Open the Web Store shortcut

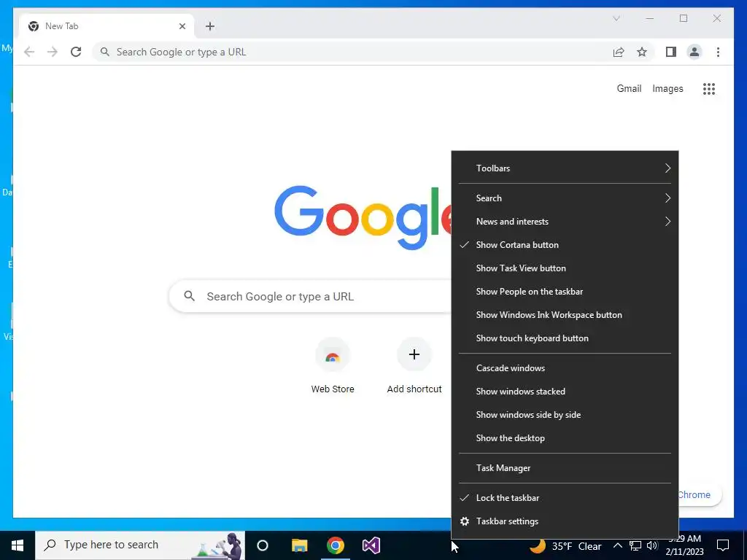[x=333, y=366]
